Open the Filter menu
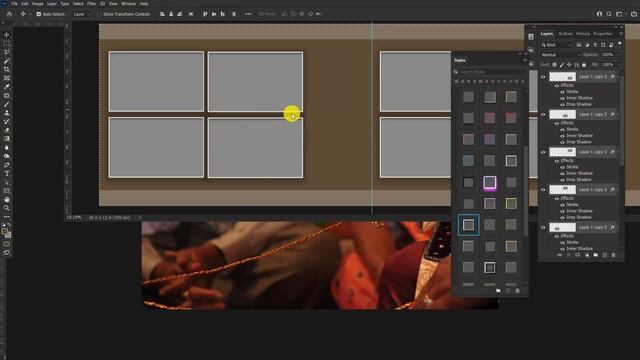 click(x=91, y=4)
